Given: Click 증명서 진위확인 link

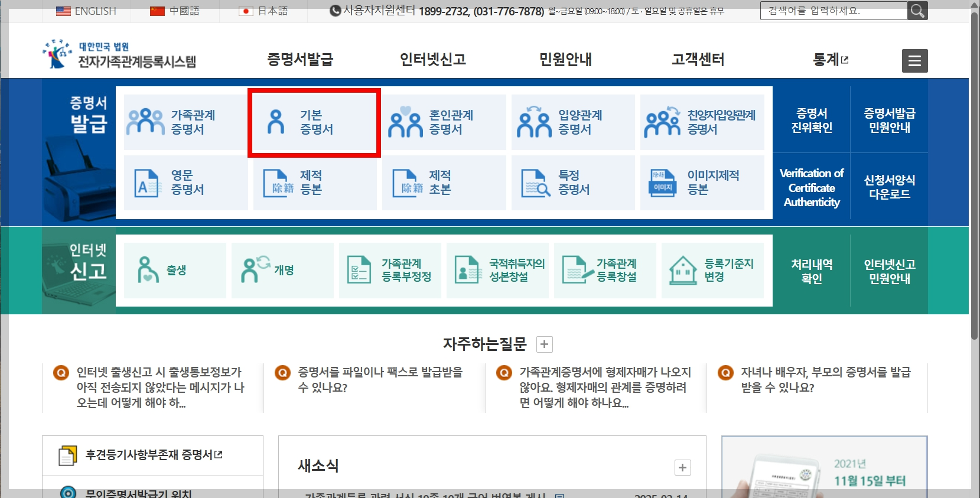Looking at the screenshot, I should [x=812, y=120].
